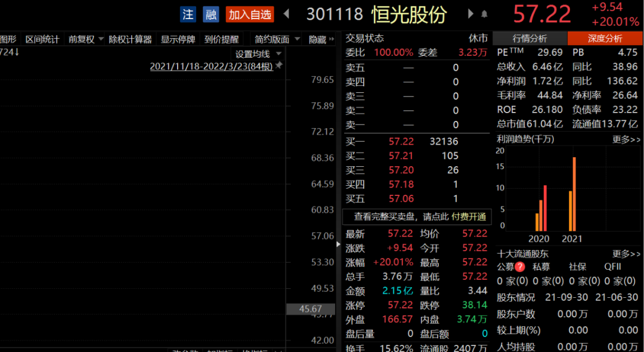Click 买二 price 57.21
This screenshot has width=644, height=352.
click(x=401, y=156)
